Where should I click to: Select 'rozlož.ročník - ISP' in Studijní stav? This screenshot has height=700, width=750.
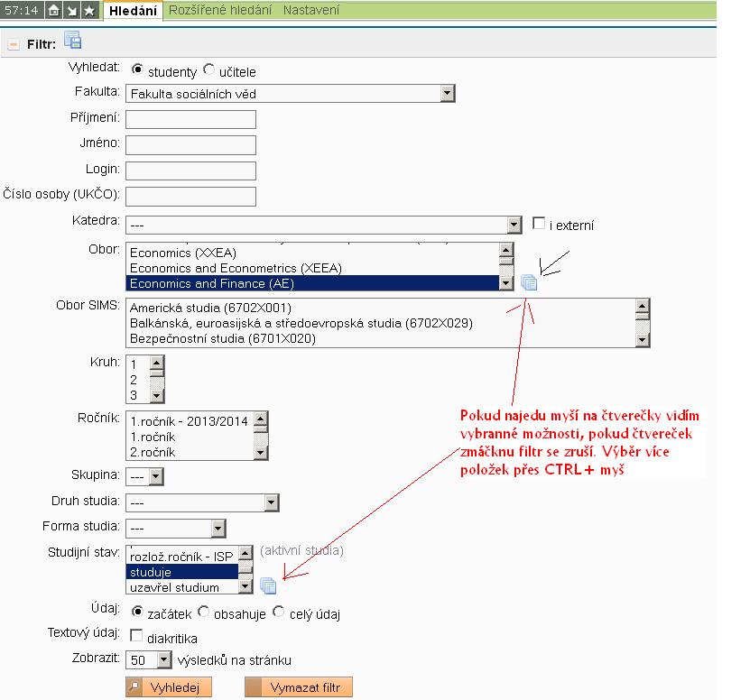[182, 557]
